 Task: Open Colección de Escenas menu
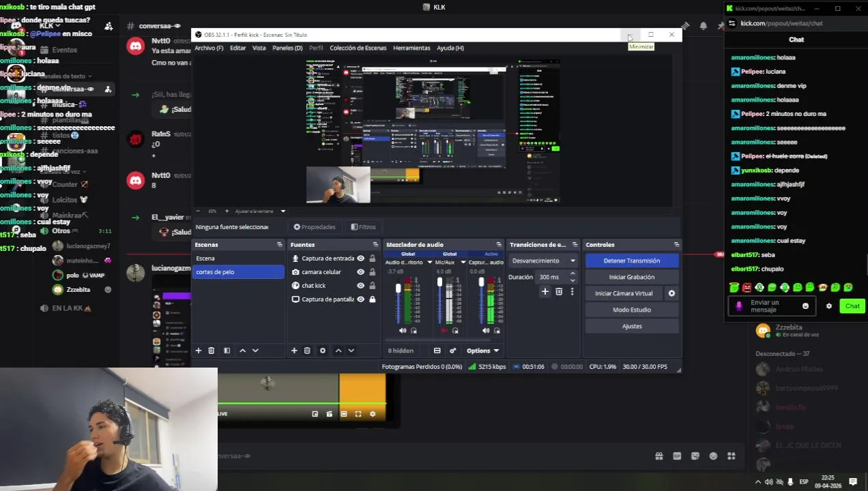click(x=358, y=48)
